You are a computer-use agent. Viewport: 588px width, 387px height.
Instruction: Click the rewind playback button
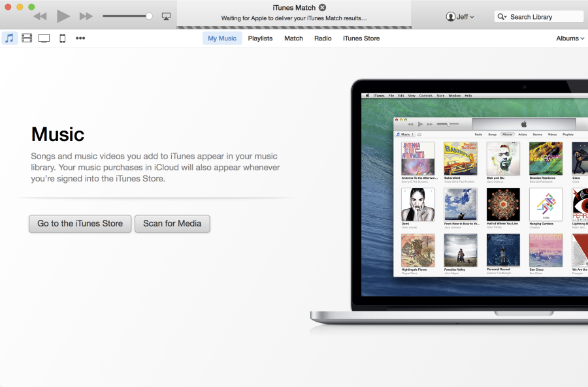pos(40,16)
